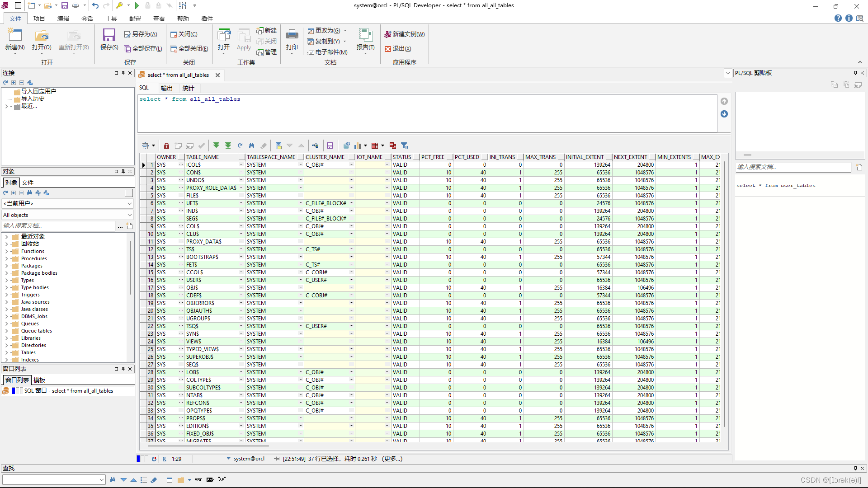Click the More link in status bar

tap(392, 459)
